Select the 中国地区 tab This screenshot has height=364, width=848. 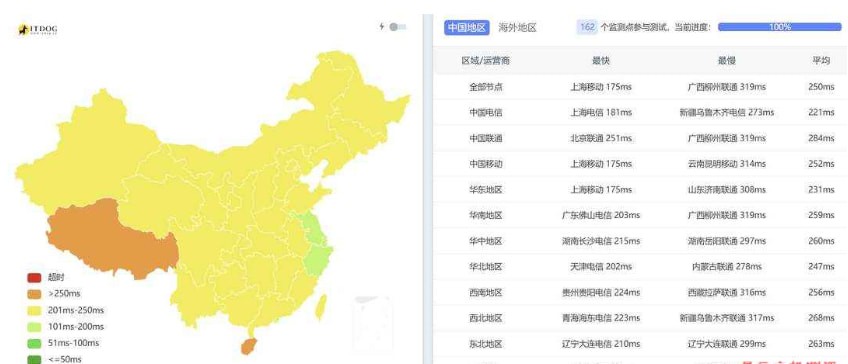[x=467, y=28]
